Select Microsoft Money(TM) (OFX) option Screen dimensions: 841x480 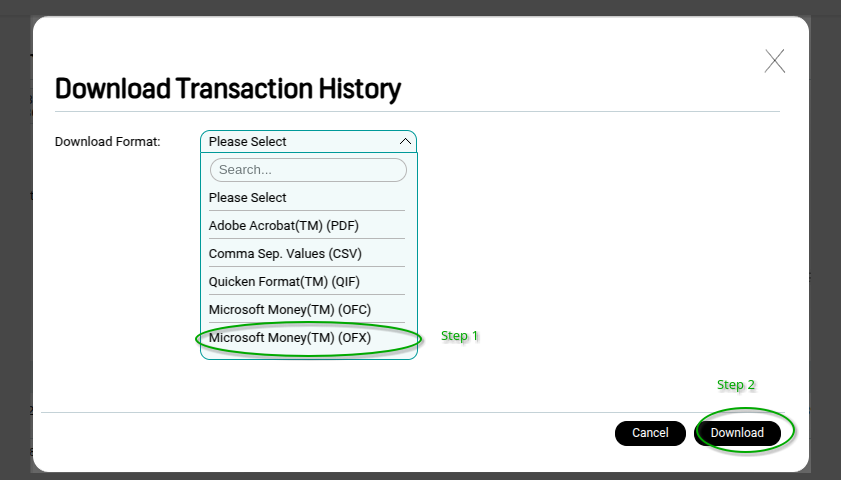(290, 338)
